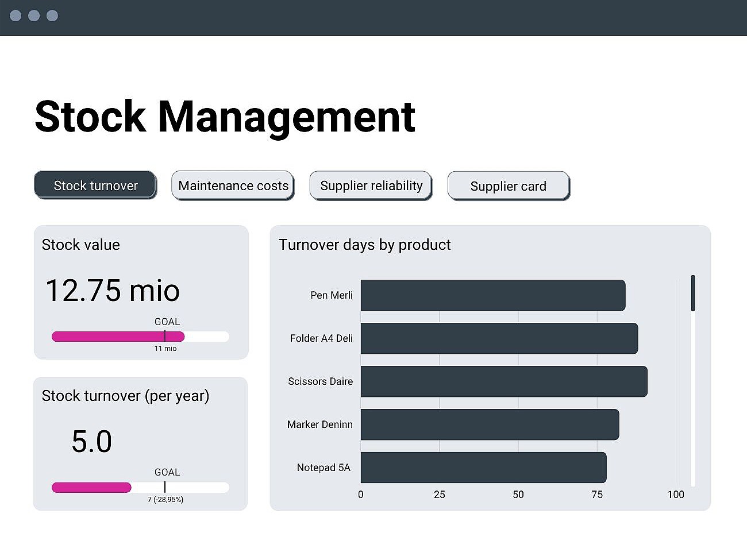Image resolution: width=747 pixels, height=560 pixels.
Task: Select the Notepad 5A bar
Action: [x=483, y=468]
